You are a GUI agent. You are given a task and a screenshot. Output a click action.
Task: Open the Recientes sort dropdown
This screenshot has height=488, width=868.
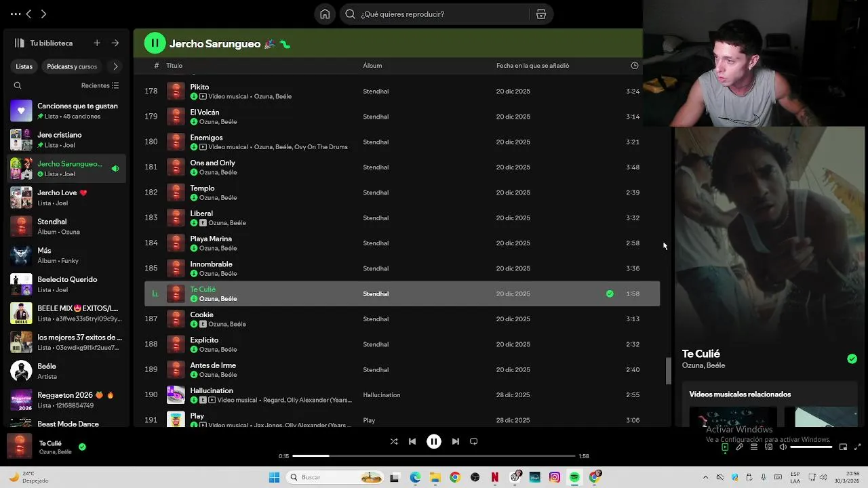coord(100,85)
